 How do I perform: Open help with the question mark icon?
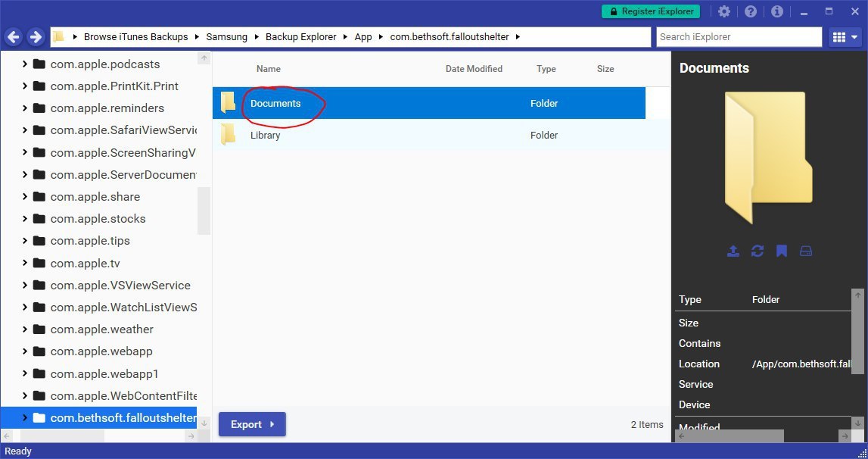(x=751, y=11)
